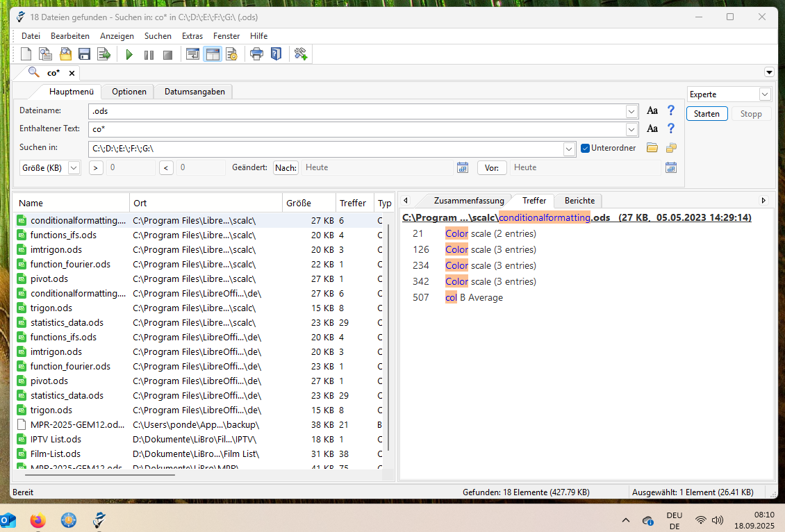Switch to the Berichte tab
This screenshot has width=785, height=532.
(x=579, y=201)
